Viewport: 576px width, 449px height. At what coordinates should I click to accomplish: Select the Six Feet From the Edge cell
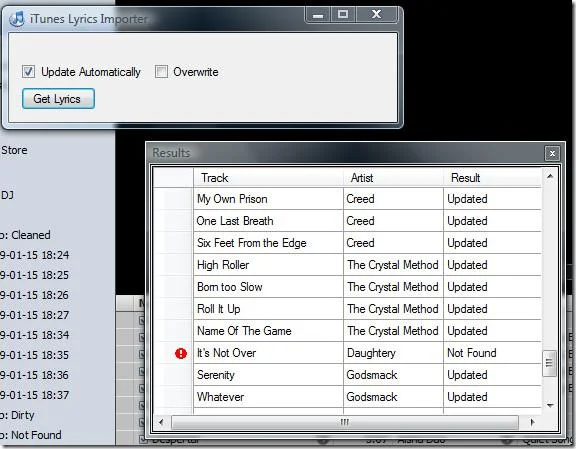[x=268, y=243]
